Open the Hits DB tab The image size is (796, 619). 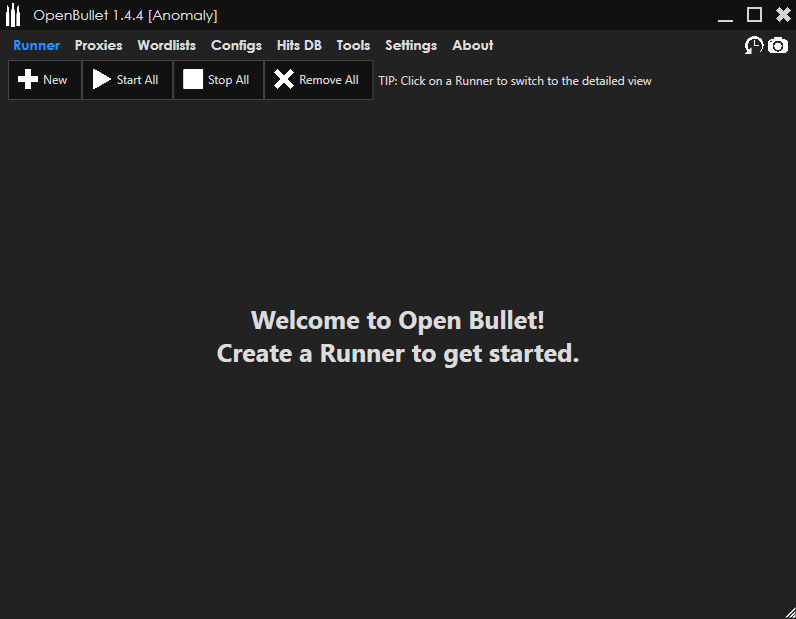click(x=299, y=46)
